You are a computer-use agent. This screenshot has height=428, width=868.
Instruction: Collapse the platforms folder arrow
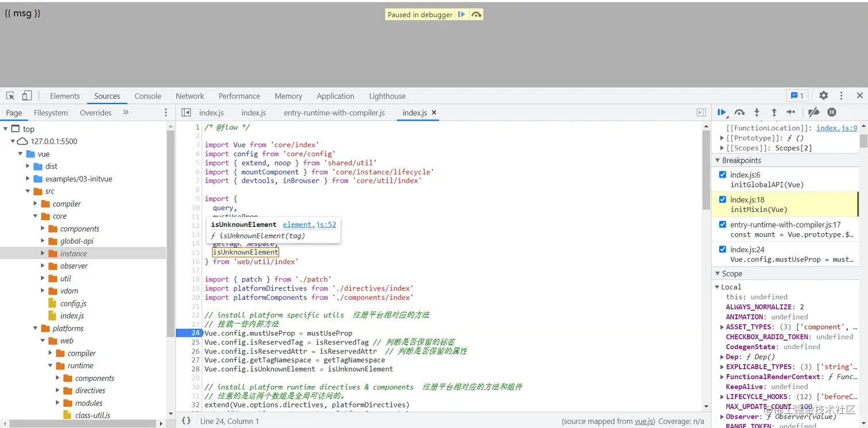tap(35, 328)
